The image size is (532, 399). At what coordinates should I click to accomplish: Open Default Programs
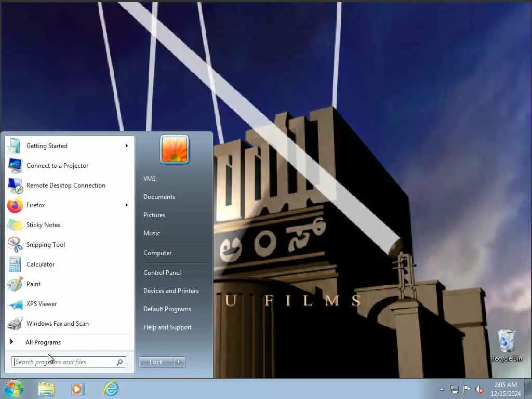pyautogui.click(x=167, y=309)
